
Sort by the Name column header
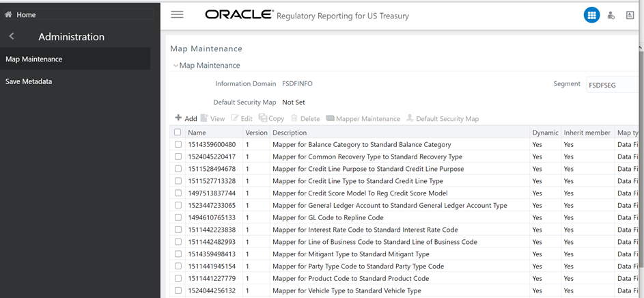point(197,133)
